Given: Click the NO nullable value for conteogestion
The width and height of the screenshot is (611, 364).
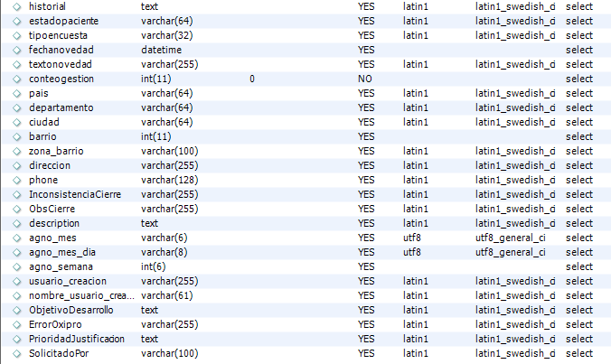Looking at the screenshot, I should point(365,79).
